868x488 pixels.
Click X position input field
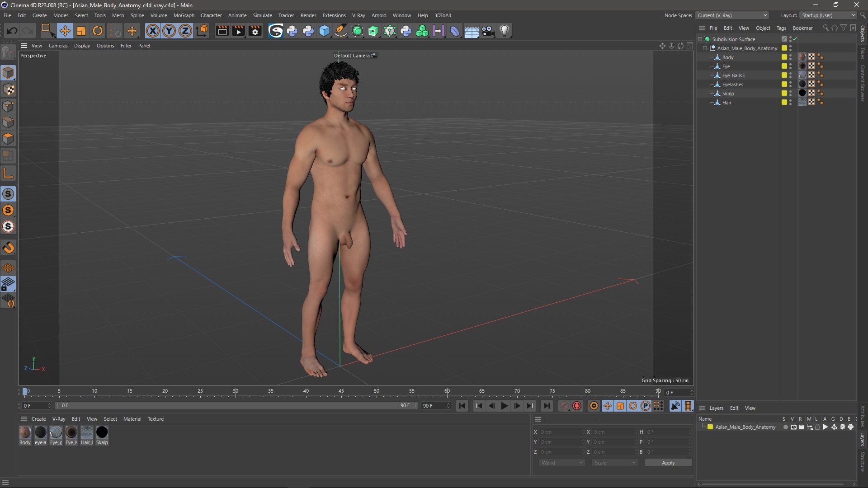click(561, 432)
